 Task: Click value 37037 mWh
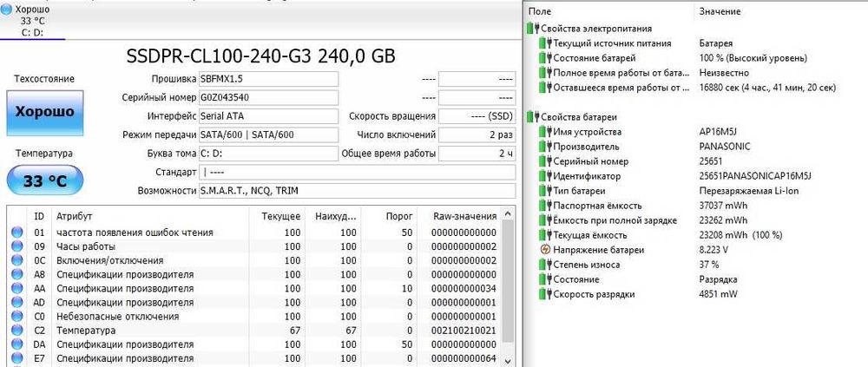pos(723,206)
